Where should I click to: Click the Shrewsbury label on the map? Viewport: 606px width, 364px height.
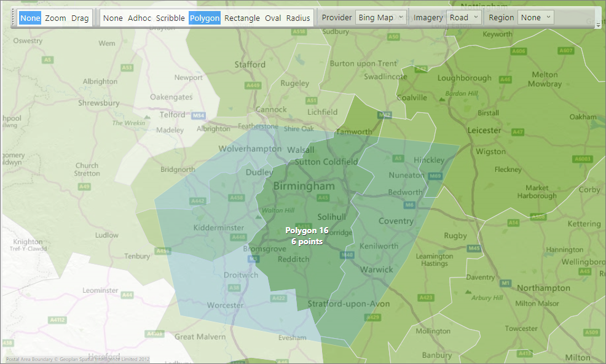pos(98,103)
